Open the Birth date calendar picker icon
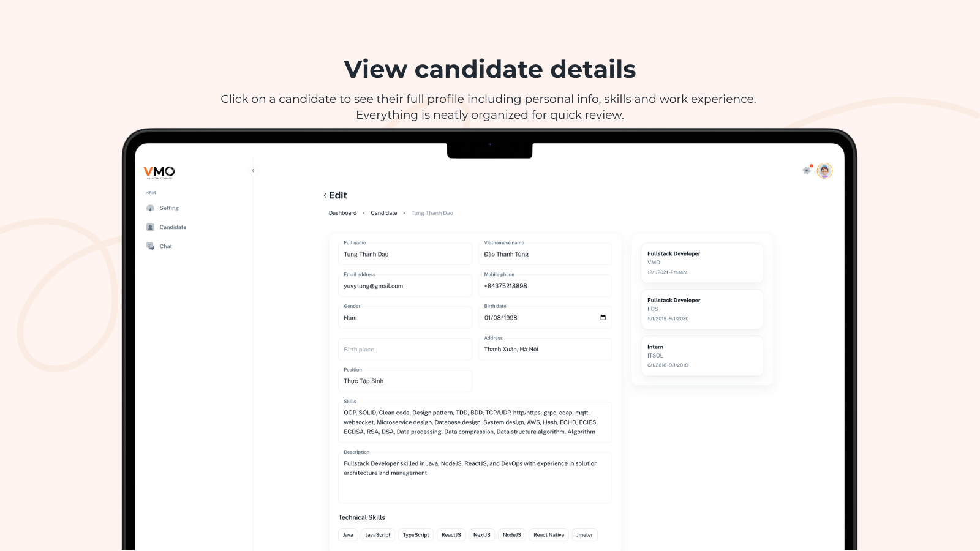Image resolution: width=980 pixels, height=551 pixels. 603,318
